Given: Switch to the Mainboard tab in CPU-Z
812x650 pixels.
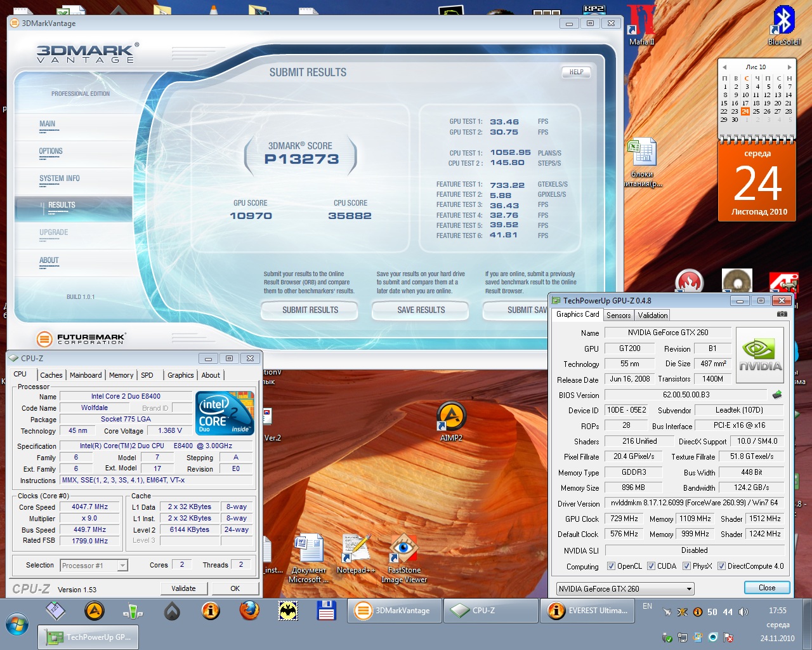Looking at the screenshot, I should tap(86, 375).
